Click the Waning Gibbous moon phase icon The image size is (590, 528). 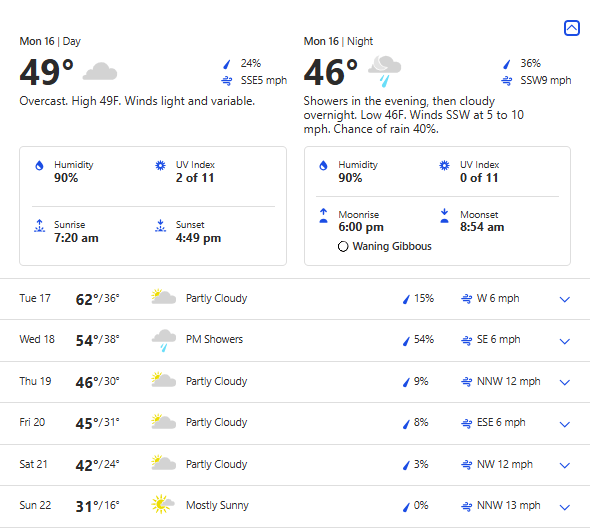(343, 247)
